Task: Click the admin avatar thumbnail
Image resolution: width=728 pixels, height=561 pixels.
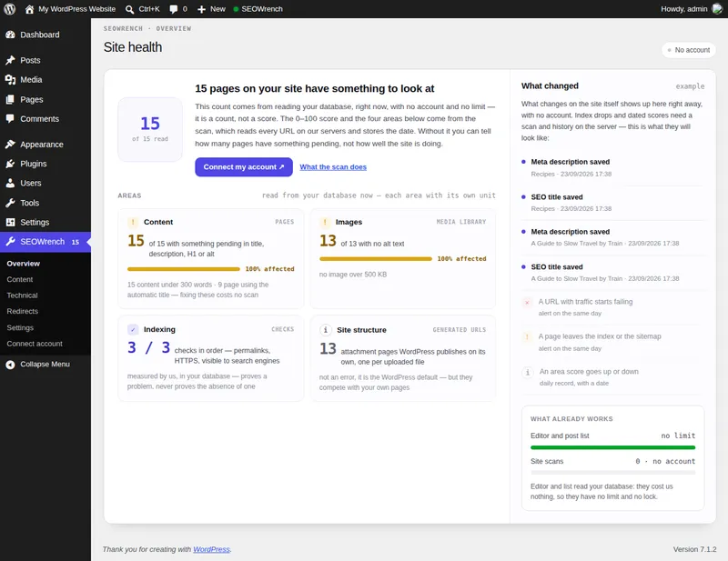Action: 717,9
